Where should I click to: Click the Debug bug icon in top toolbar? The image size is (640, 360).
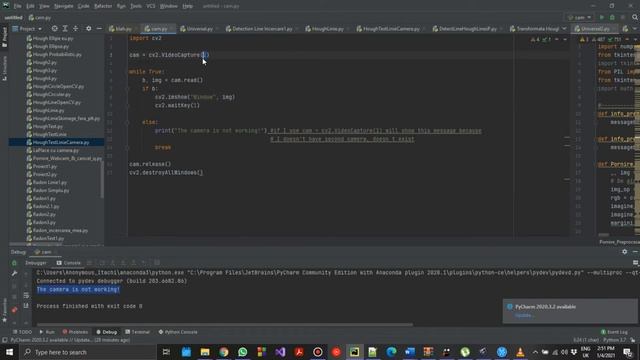pos(612,18)
